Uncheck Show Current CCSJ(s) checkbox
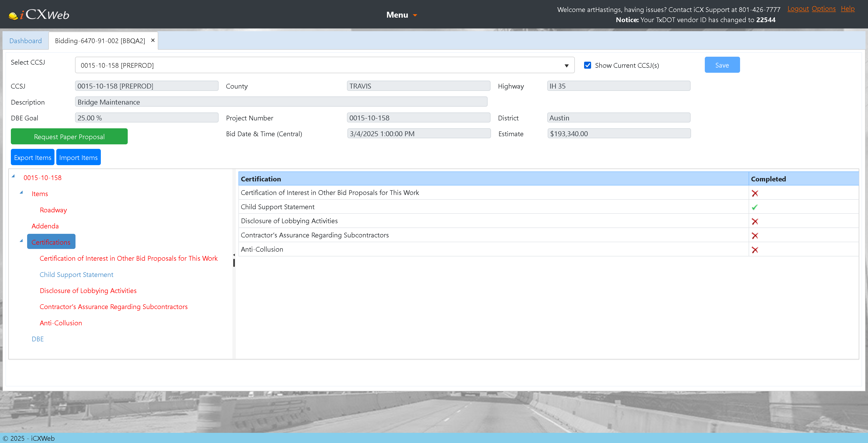The width and height of the screenshot is (868, 443). point(587,65)
